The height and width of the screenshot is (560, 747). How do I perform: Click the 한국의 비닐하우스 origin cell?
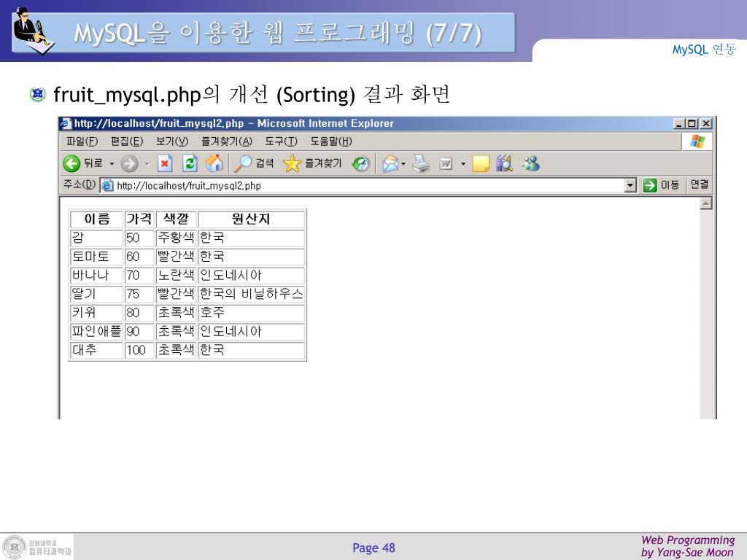(x=251, y=294)
